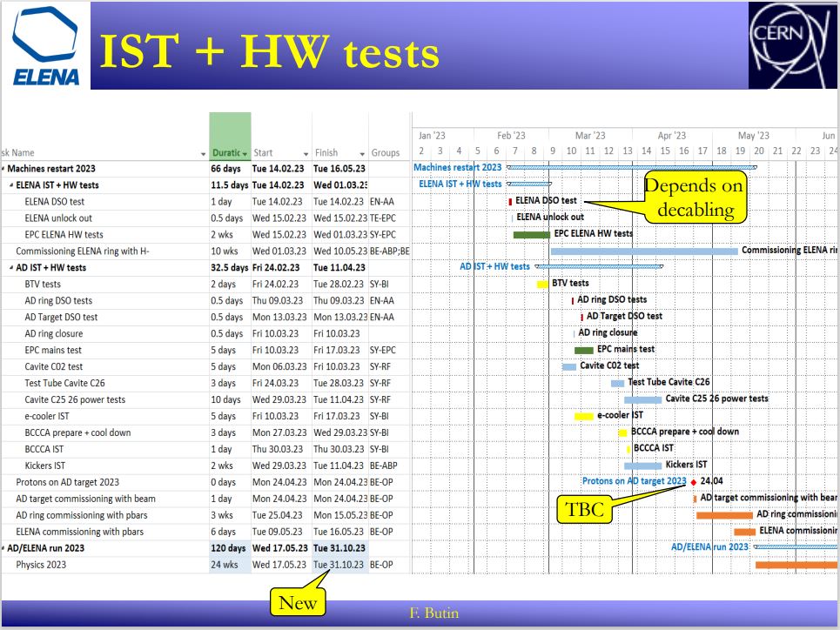Select BCCCA prepare + cool down task name
Viewport: 840px width, 630px height.
click(x=77, y=432)
